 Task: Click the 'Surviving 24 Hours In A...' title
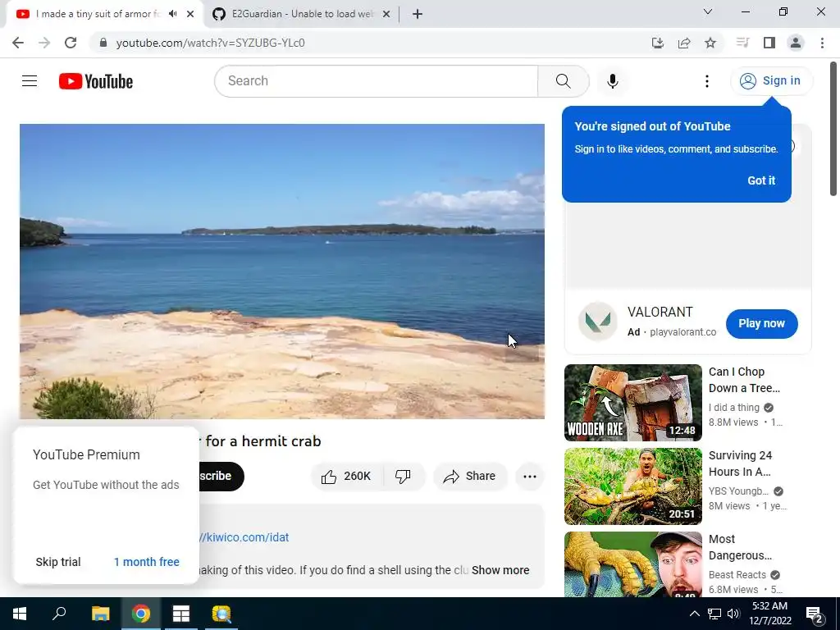[x=740, y=463]
